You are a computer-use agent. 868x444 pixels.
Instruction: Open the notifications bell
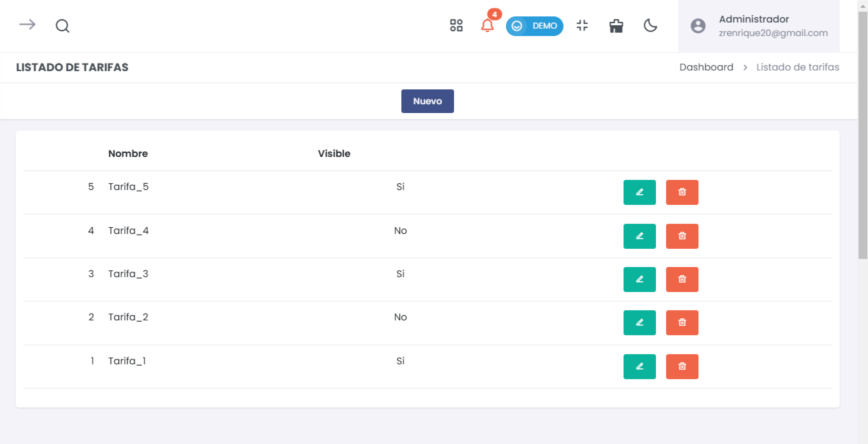pos(487,26)
